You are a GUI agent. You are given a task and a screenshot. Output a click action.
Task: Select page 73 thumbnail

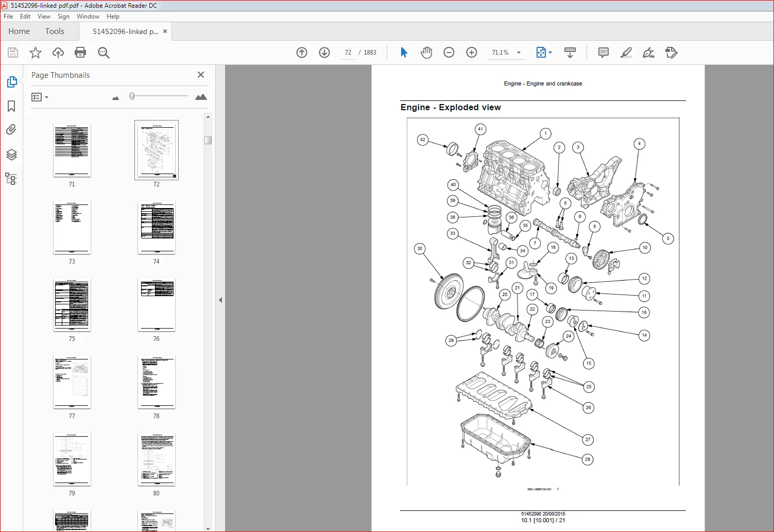point(72,228)
